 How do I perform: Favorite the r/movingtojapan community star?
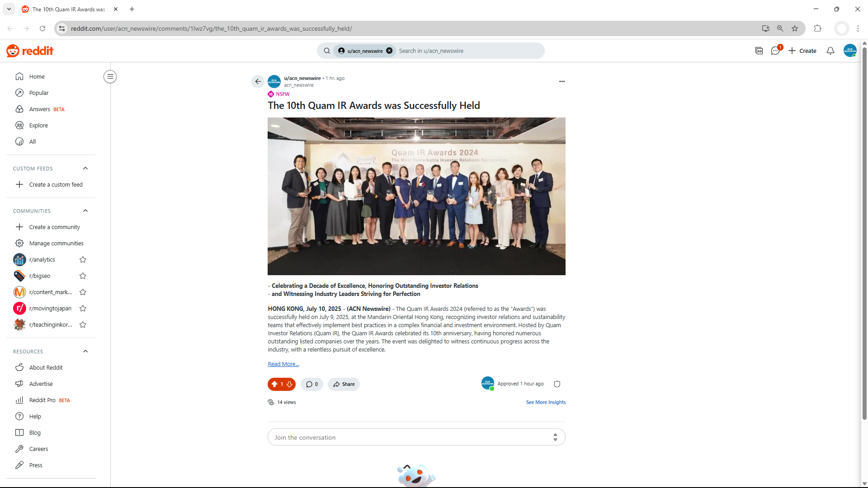tap(83, 308)
